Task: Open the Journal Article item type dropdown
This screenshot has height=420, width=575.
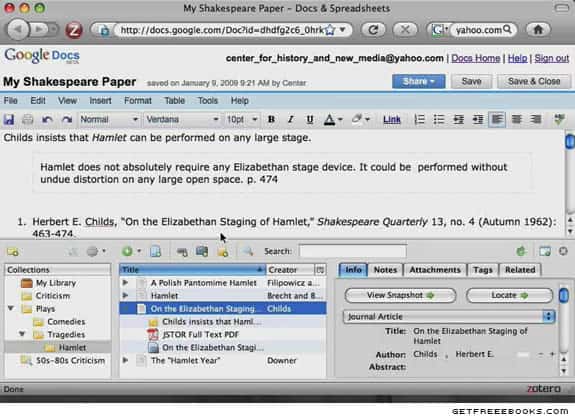Action: coord(449,317)
